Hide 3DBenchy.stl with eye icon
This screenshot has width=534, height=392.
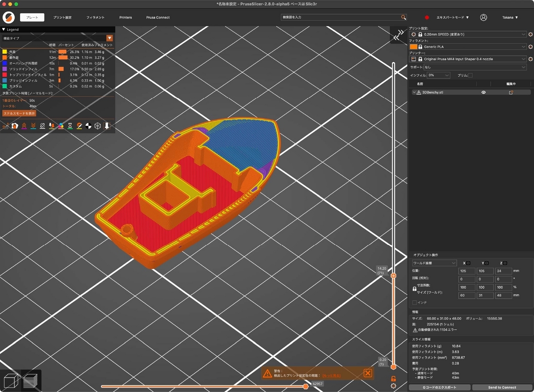click(x=483, y=93)
